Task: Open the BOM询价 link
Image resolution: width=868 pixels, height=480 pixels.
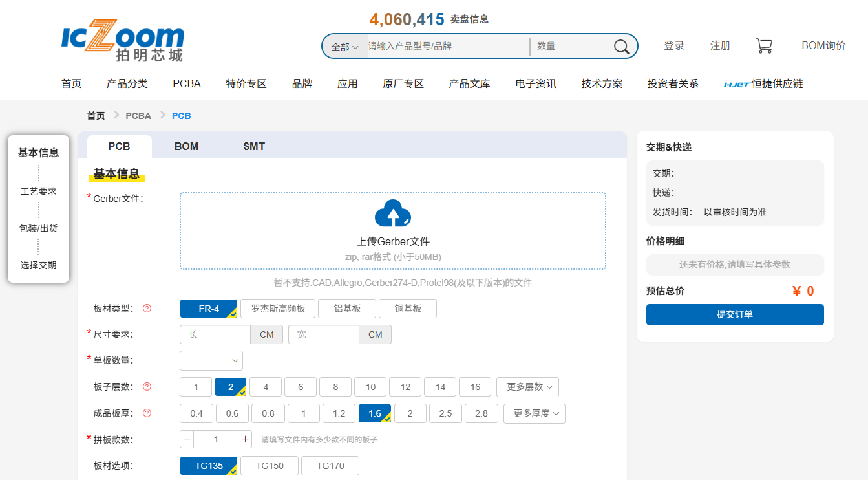Action: click(x=823, y=46)
